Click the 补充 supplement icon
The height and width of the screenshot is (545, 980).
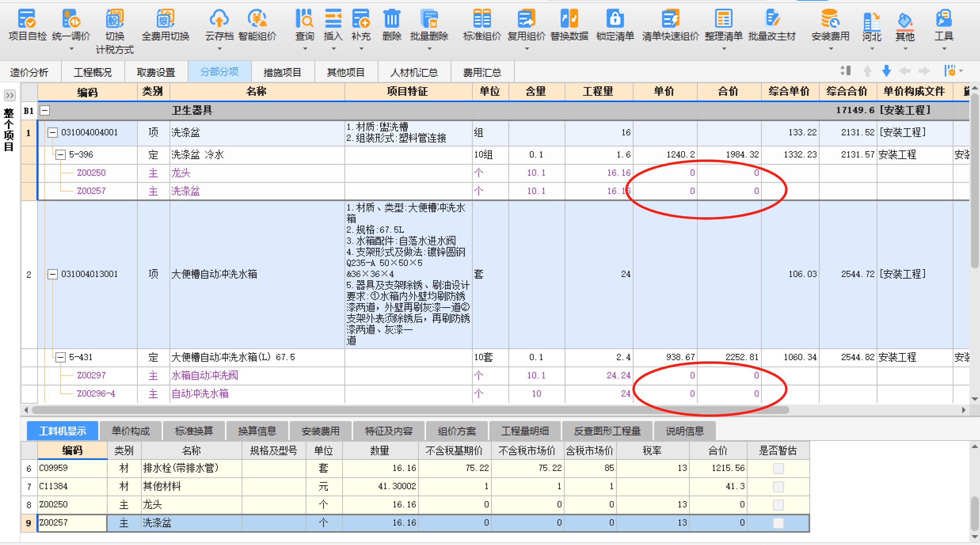[361, 19]
